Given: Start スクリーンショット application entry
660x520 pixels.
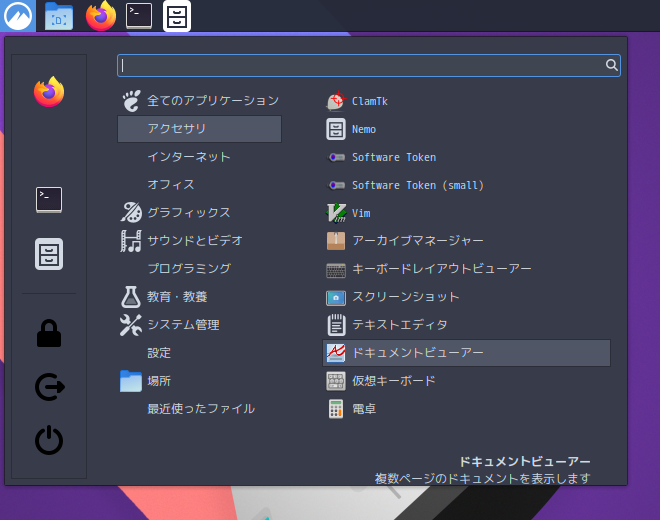Looking at the screenshot, I should (x=466, y=297).
